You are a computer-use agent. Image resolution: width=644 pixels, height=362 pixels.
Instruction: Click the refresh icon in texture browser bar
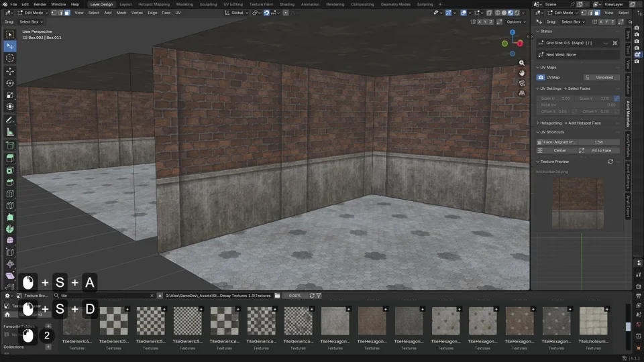pyautogui.click(x=312, y=296)
